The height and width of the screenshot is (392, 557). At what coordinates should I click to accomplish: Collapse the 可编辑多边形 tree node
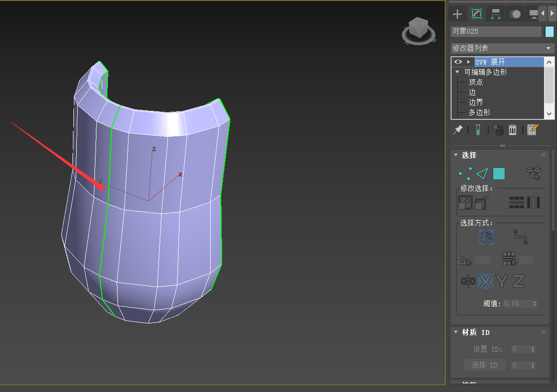[457, 72]
